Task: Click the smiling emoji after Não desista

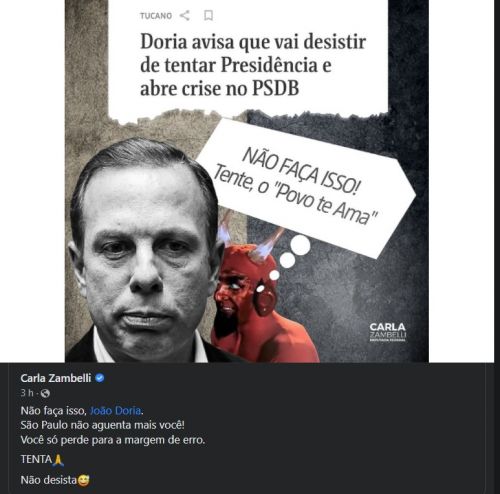Action: pos(83,480)
